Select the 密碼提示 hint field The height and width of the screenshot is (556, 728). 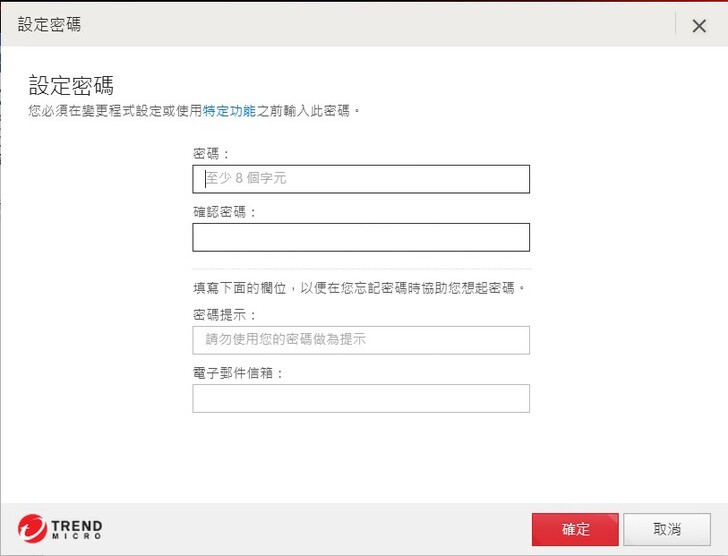360,340
